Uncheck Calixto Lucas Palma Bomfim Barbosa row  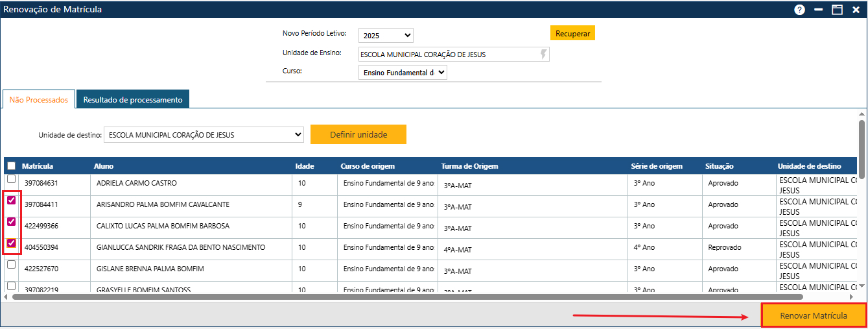point(11,222)
